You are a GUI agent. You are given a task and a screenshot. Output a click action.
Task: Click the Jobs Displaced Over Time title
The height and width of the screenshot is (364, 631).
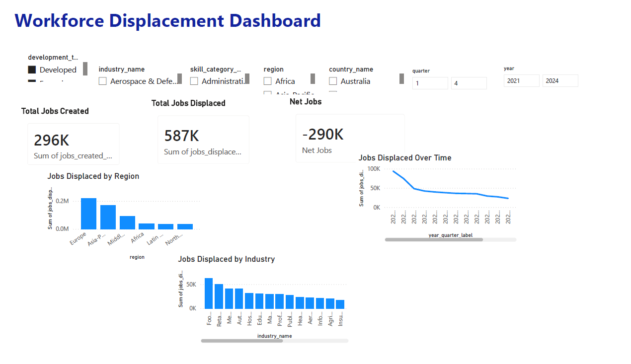[x=405, y=158]
